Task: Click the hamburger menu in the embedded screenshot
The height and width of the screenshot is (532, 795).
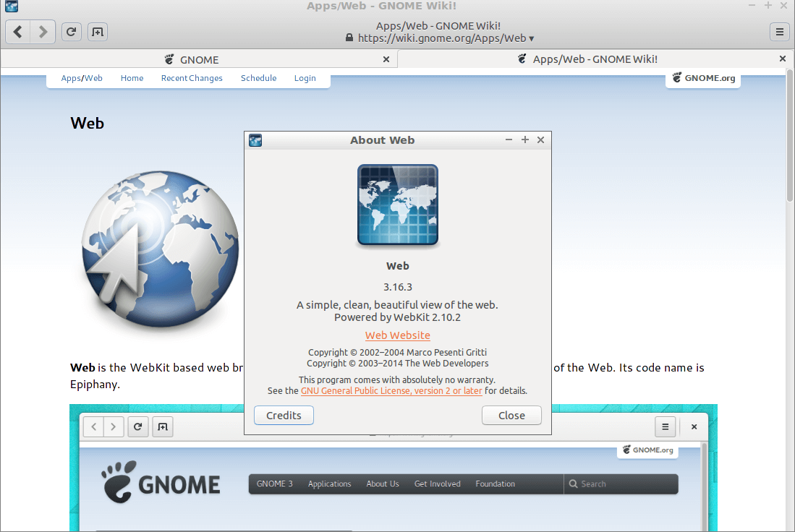Action: tap(666, 426)
